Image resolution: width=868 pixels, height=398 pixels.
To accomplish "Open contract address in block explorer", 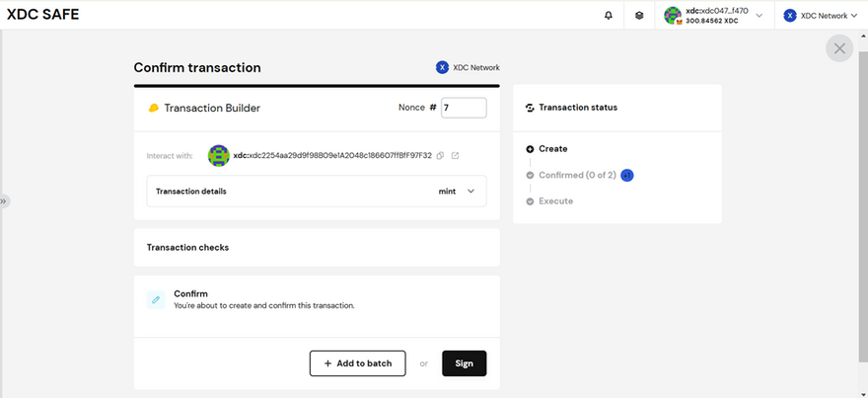I will pyautogui.click(x=455, y=156).
